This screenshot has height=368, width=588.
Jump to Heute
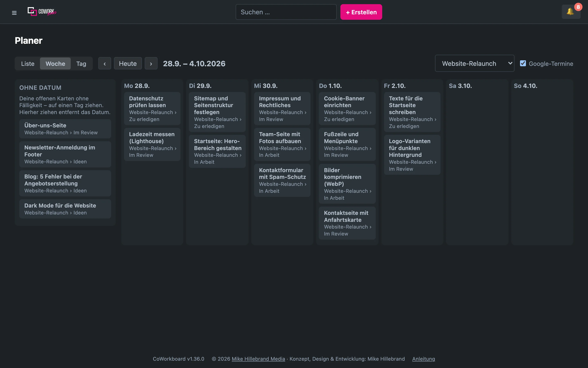[128, 64]
